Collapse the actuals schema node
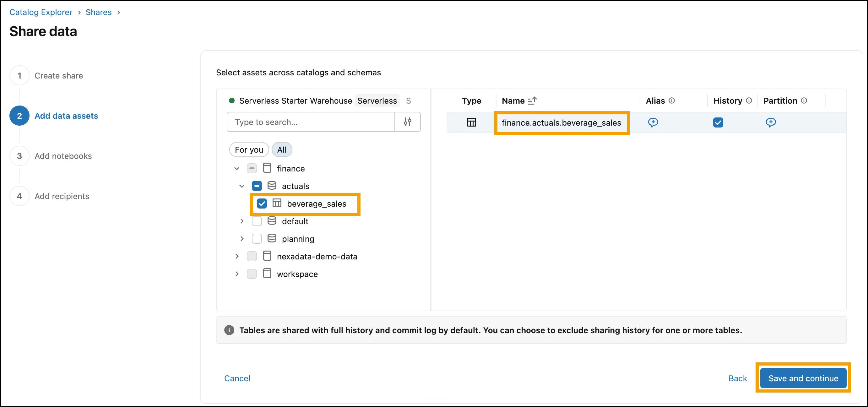868x407 pixels. 241,186
